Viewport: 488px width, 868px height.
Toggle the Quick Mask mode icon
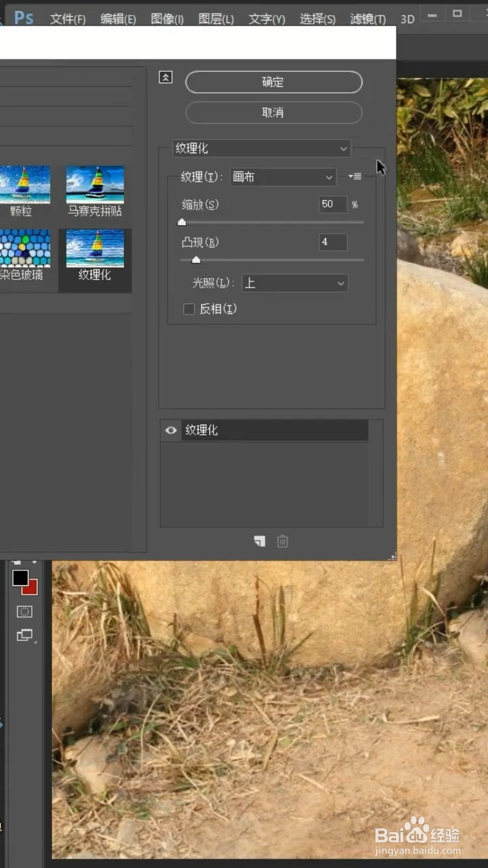24,612
